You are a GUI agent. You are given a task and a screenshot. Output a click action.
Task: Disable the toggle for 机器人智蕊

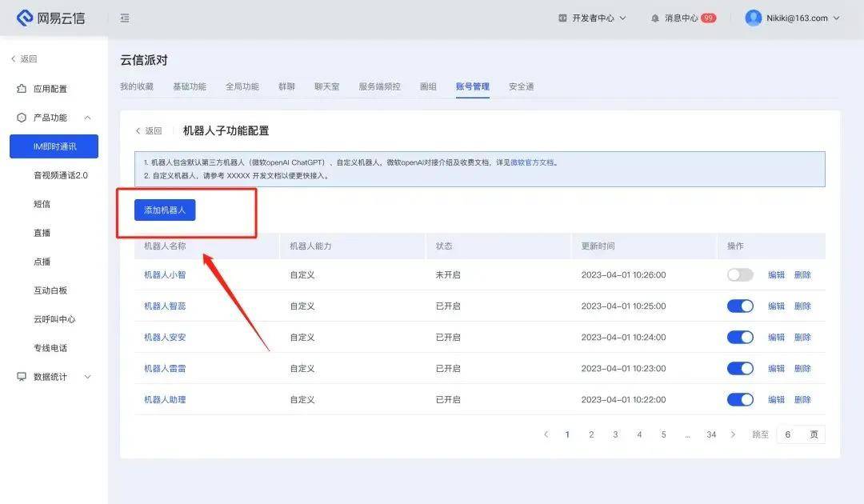click(739, 306)
